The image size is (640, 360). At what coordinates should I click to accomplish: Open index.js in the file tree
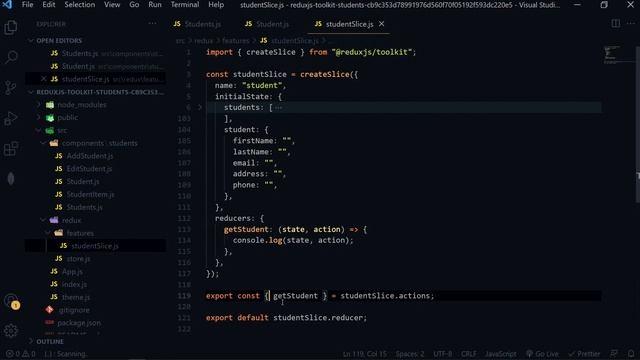click(x=74, y=284)
